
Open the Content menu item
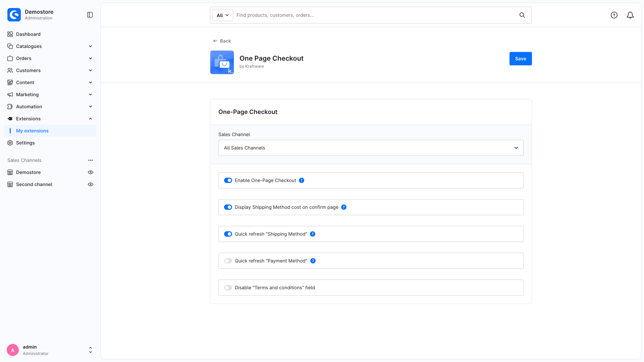tap(50, 82)
